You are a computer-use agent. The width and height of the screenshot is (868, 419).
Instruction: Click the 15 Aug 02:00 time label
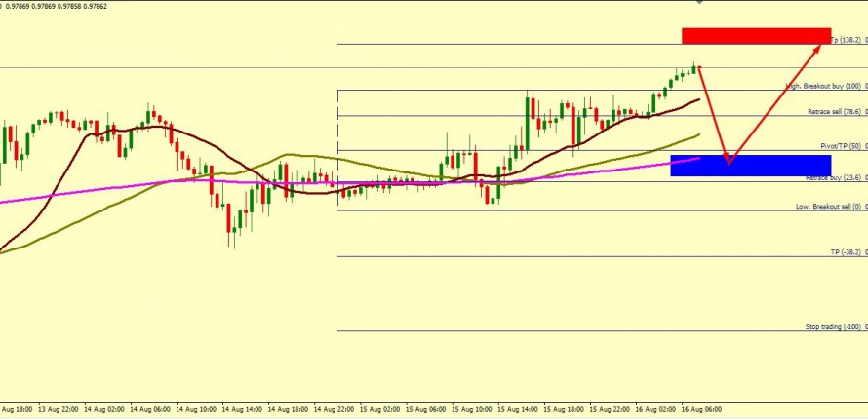click(x=380, y=410)
